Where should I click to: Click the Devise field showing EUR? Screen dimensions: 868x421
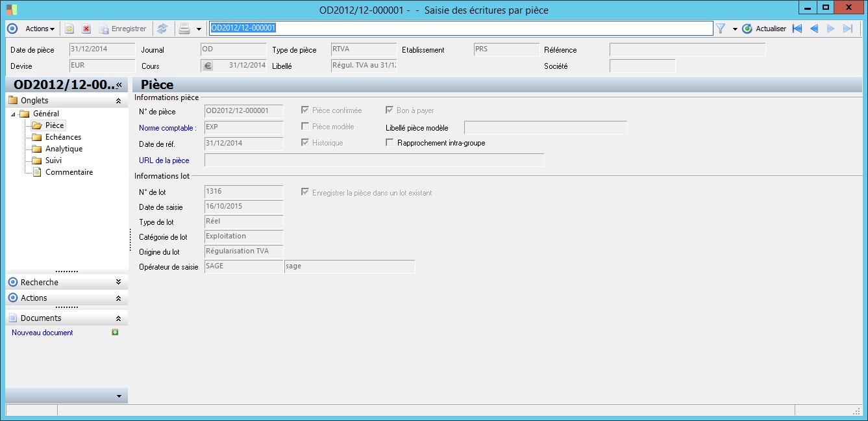point(102,66)
